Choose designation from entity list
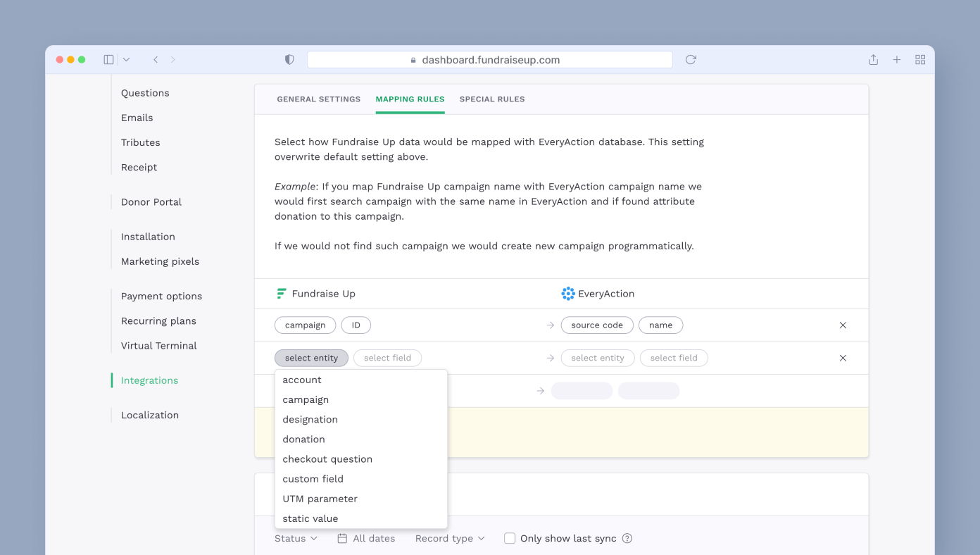The image size is (980, 555). click(x=361, y=419)
